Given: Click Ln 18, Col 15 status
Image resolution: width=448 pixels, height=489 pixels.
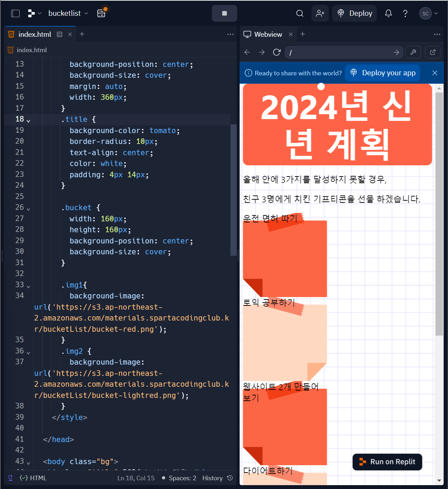Looking at the screenshot, I should (x=136, y=478).
